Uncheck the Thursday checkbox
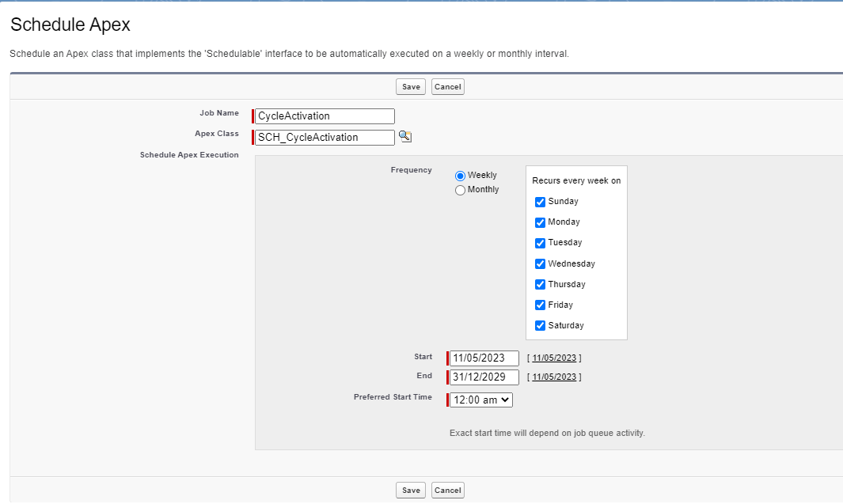Screen dimensions: 843x504 (x=541, y=284)
